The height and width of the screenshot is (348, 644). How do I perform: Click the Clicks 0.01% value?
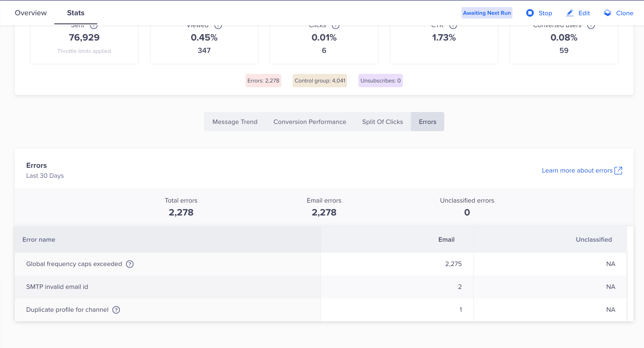click(x=324, y=37)
